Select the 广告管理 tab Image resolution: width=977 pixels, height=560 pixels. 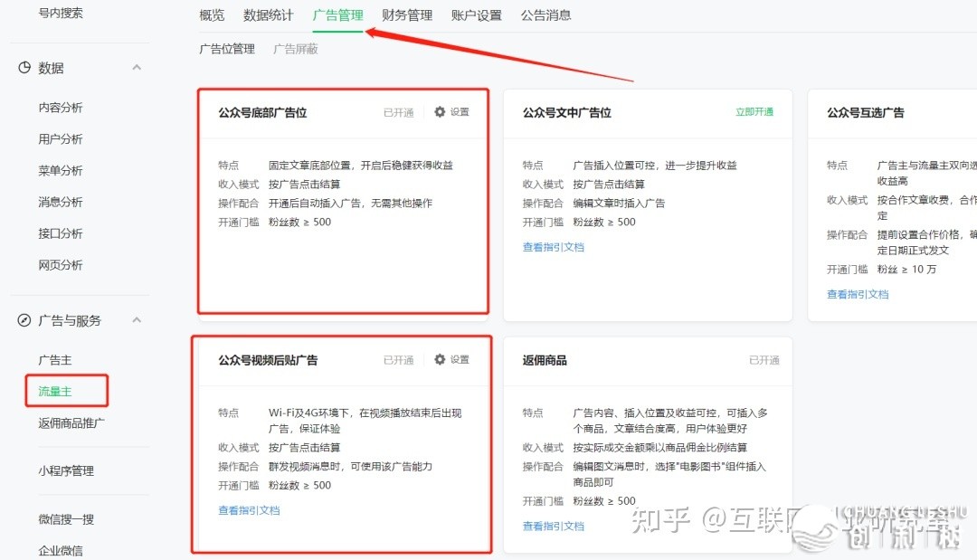[337, 15]
